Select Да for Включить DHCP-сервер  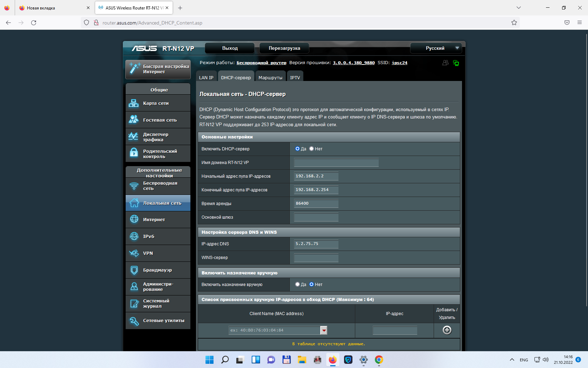[x=297, y=149]
